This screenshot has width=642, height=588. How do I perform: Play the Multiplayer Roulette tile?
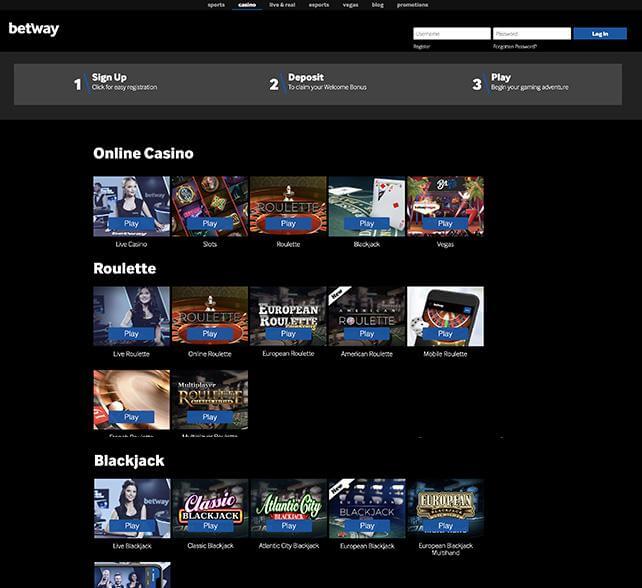[x=210, y=417]
